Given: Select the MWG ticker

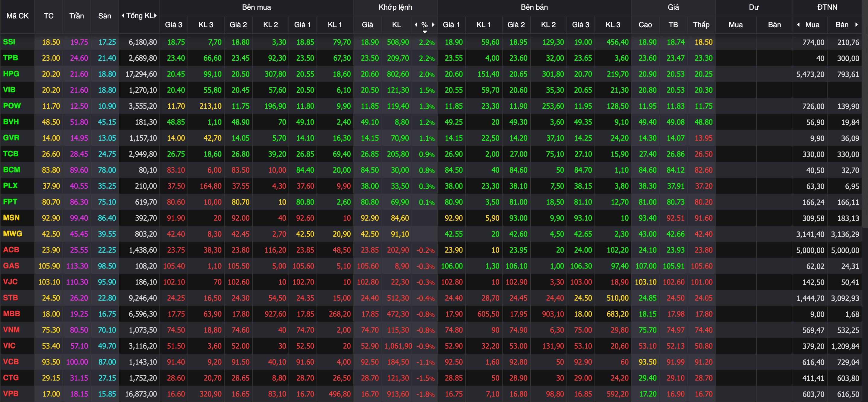Looking at the screenshot, I should pos(12,234).
